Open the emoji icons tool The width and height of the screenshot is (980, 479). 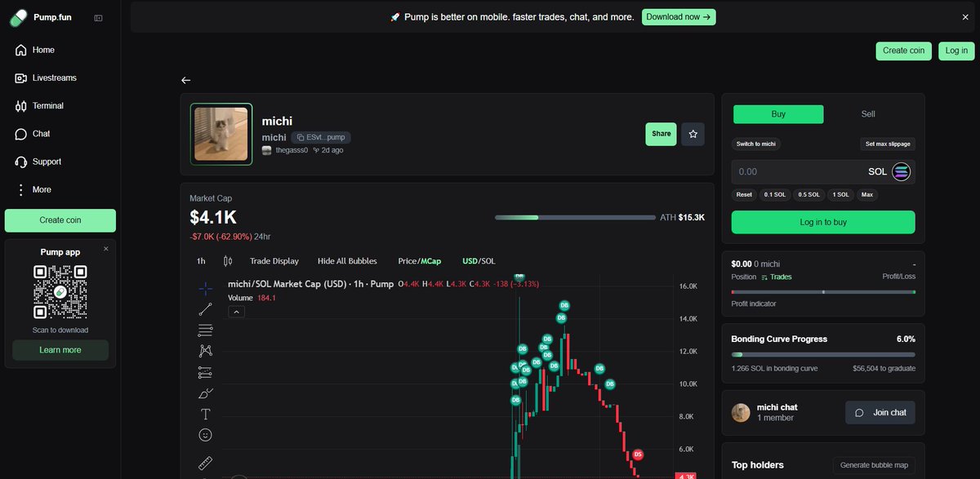205,435
